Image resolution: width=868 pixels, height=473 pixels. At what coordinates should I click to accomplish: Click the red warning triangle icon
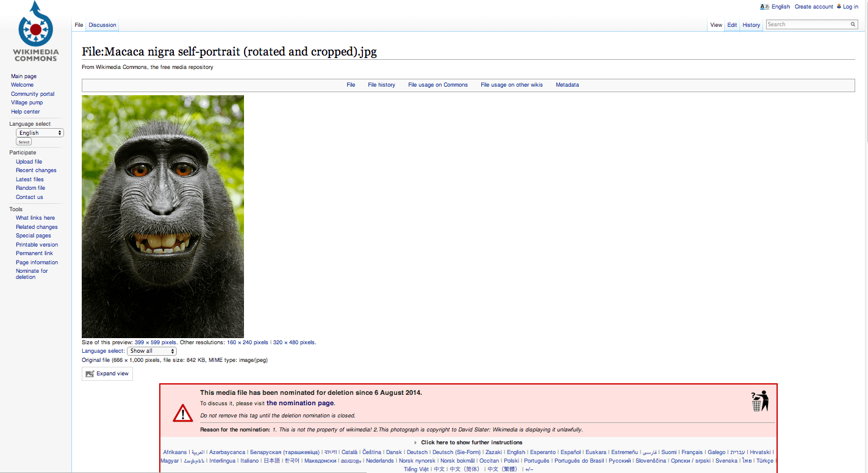182,414
